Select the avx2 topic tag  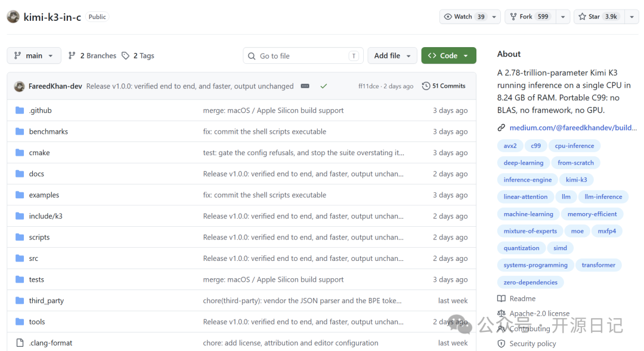tap(510, 146)
